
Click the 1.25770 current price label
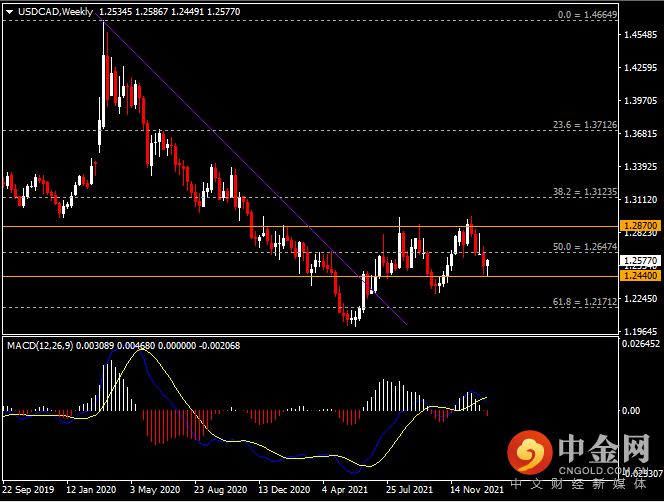[640, 261]
